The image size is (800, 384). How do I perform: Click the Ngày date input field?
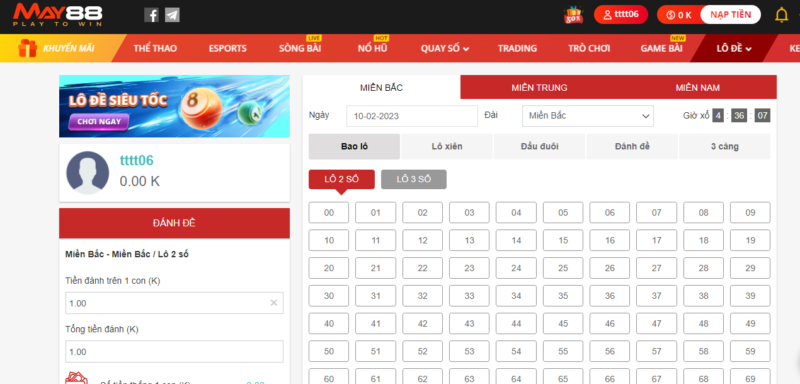pos(412,116)
